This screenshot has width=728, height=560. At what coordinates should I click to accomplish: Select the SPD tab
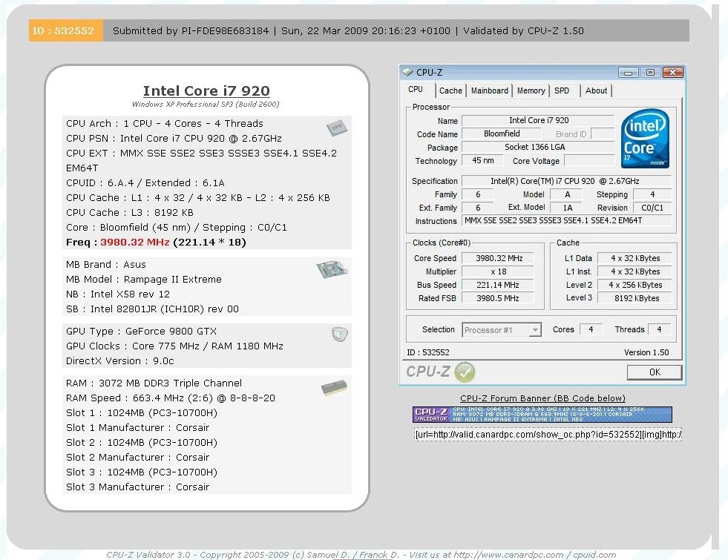point(561,90)
